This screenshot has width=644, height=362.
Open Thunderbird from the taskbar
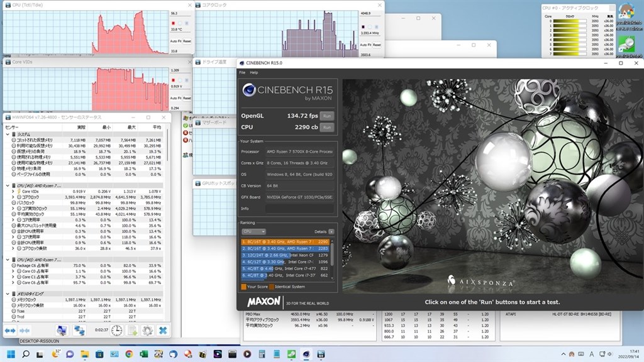(174, 354)
